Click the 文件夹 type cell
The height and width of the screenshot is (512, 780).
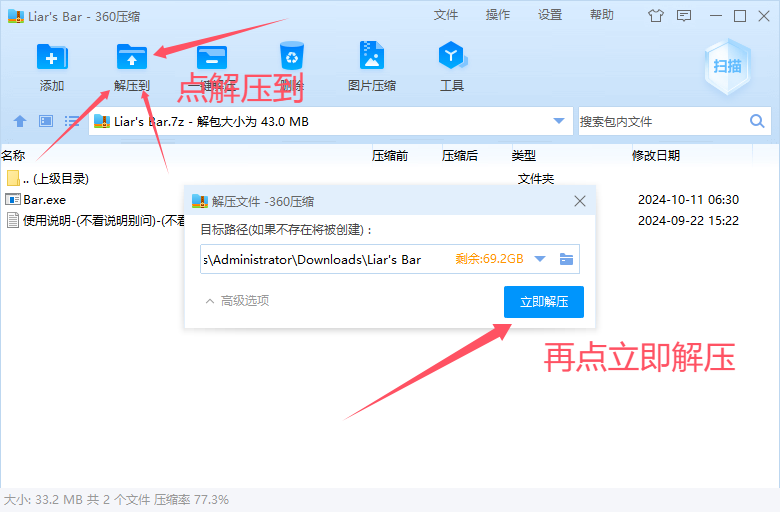point(536,178)
